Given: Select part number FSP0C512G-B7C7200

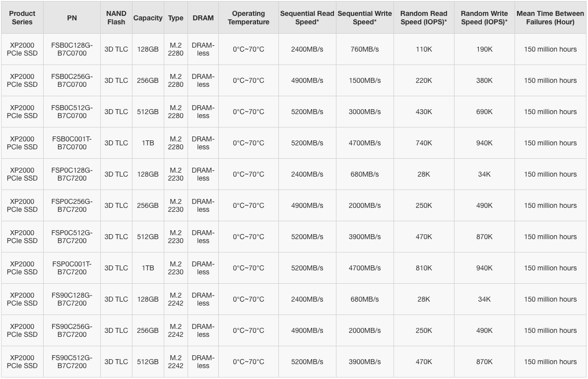Looking at the screenshot, I should (x=72, y=237).
